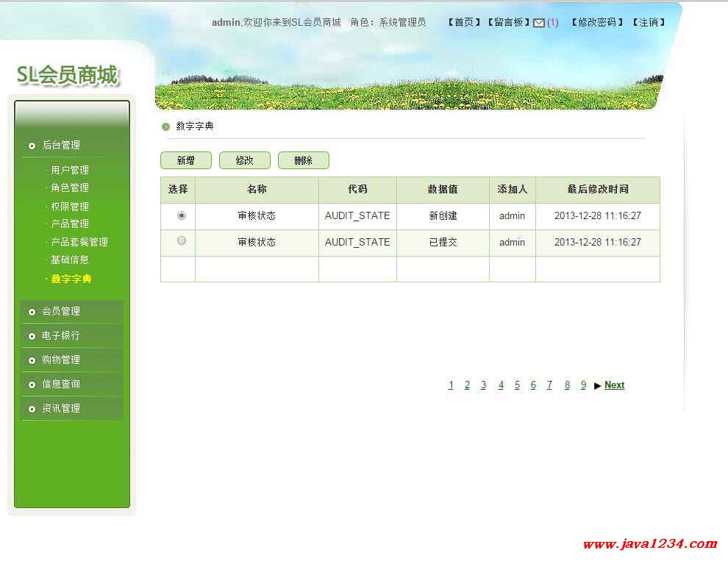Viewport: 728px width, 561px height.
Task: Open the 修改密码 link
Action: tap(596, 22)
